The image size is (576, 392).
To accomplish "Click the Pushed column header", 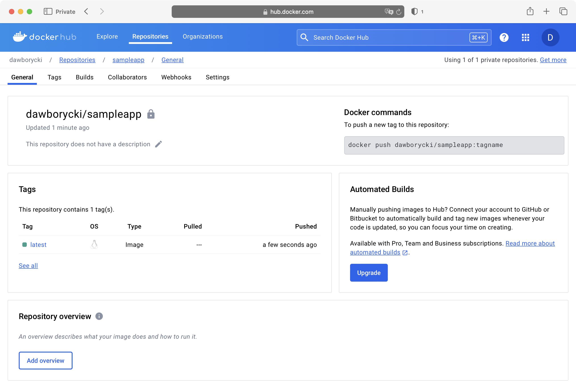I will (x=306, y=226).
